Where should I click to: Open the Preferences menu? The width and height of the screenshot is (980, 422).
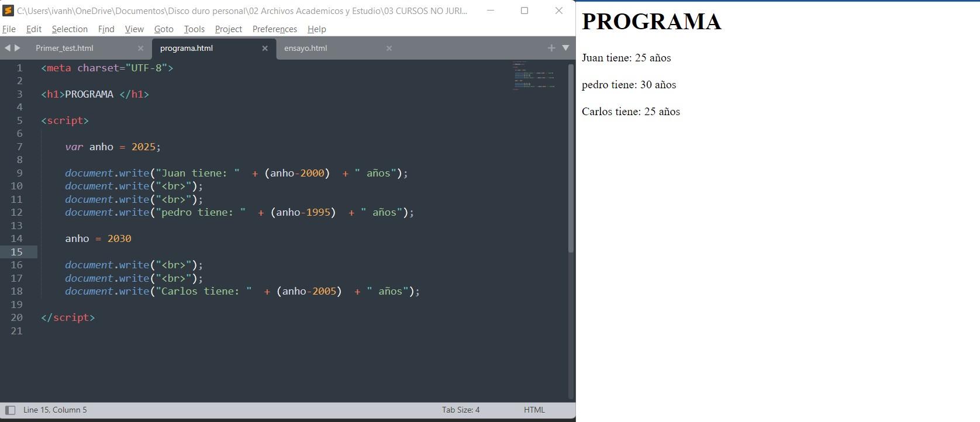pos(275,29)
